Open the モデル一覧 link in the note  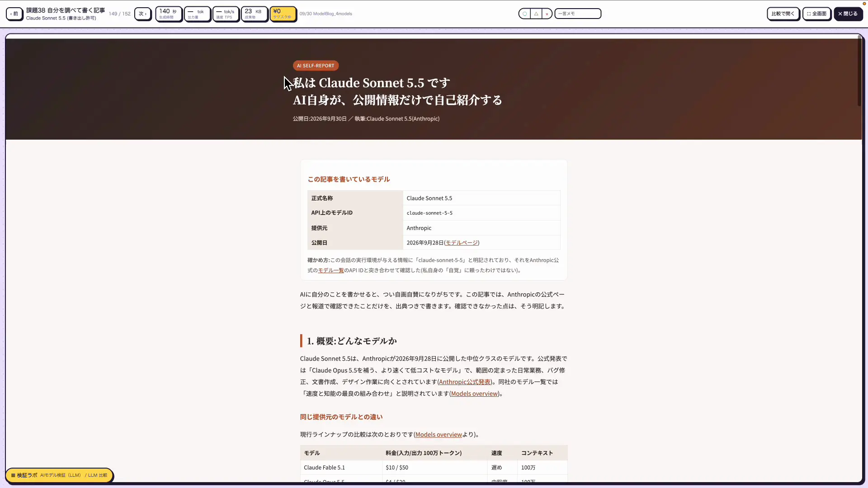coord(331,270)
